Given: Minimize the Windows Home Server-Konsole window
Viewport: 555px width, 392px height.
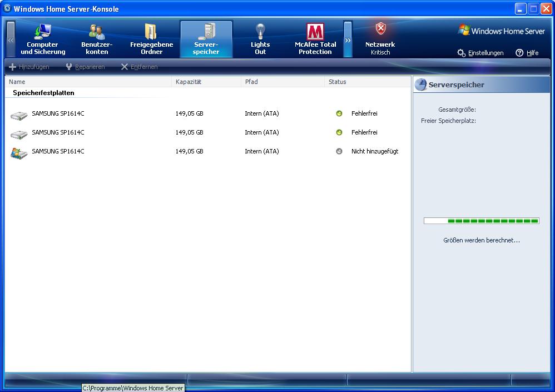Looking at the screenshot, I should pos(521,9).
